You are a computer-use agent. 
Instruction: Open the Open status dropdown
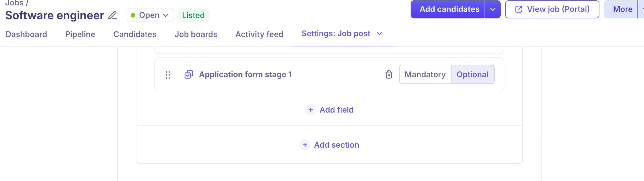150,15
